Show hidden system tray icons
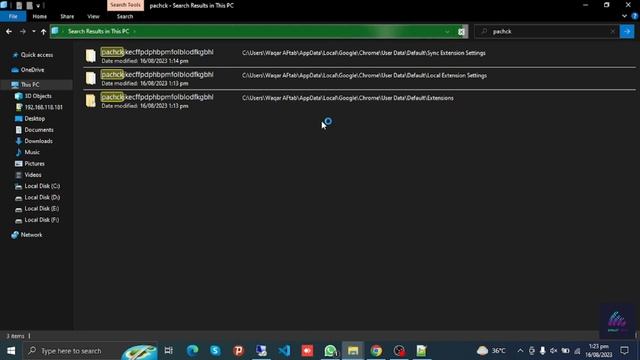The image size is (640, 360). pos(520,351)
